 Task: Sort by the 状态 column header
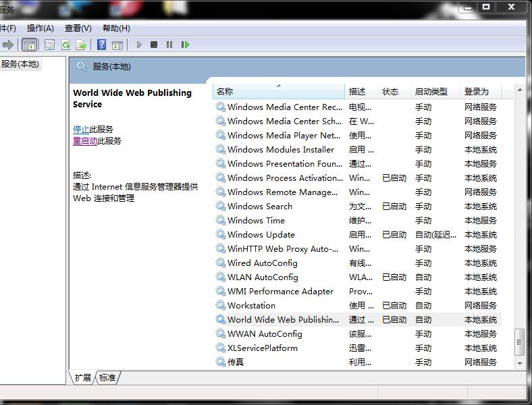point(394,92)
